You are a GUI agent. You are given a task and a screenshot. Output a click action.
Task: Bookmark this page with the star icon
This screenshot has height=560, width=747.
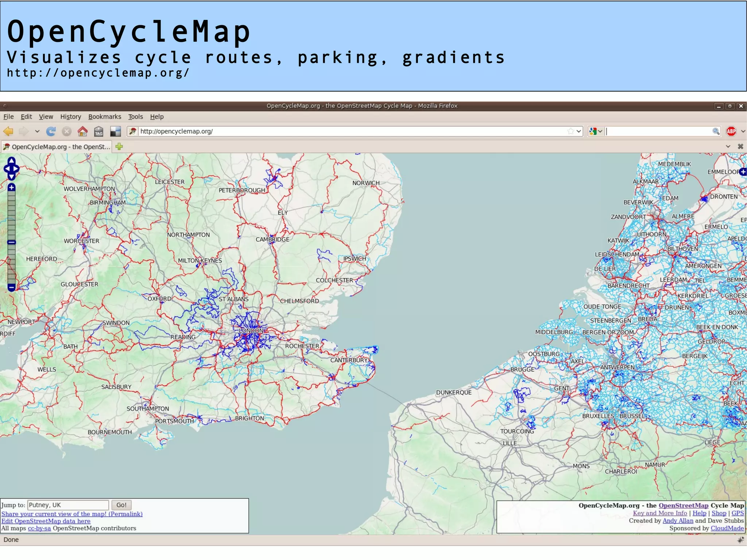click(571, 131)
